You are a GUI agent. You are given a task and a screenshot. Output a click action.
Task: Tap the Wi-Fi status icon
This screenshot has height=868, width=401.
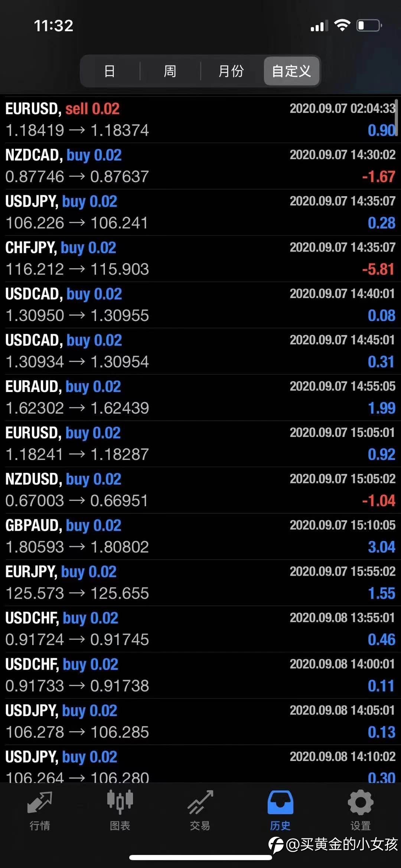(x=342, y=25)
